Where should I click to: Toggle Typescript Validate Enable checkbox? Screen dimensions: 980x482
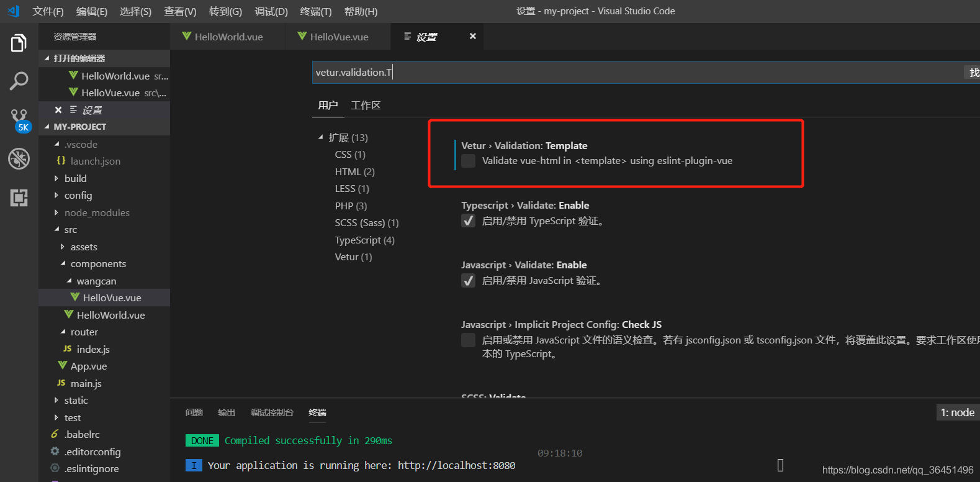click(x=469, y=221)
